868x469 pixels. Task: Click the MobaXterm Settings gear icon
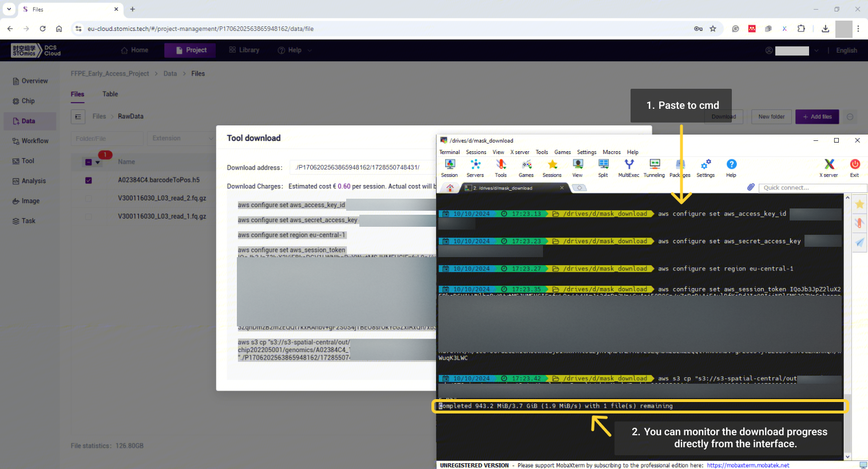(706, 167)
